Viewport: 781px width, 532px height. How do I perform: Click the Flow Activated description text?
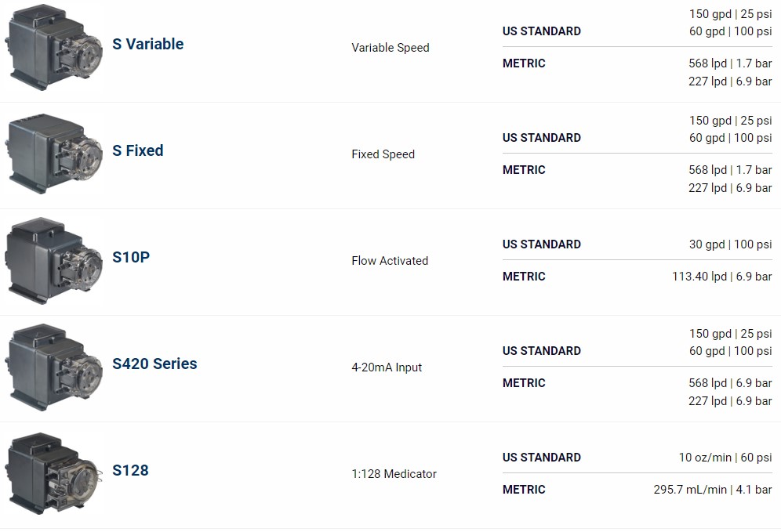point(390,261)
